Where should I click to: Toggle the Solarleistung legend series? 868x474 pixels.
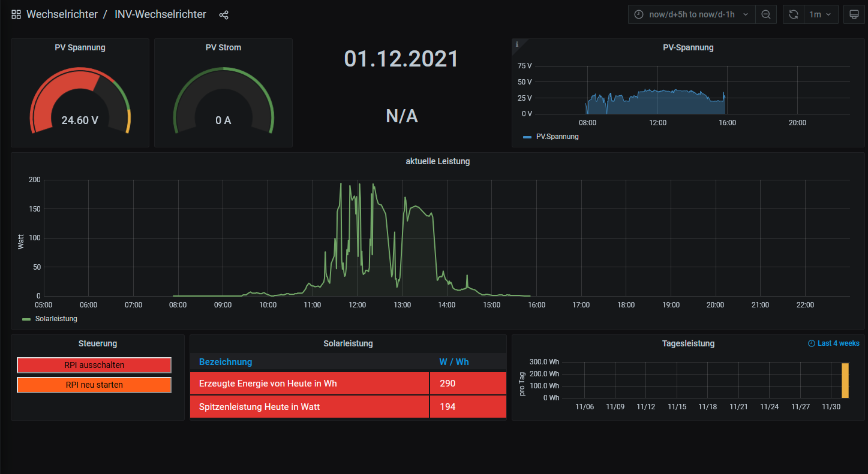56,319
